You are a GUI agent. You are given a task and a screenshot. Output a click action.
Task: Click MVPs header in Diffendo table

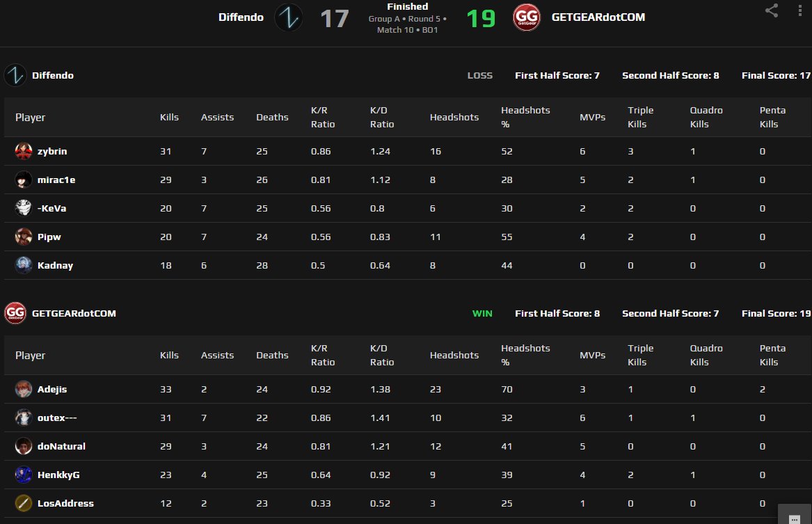click(592, 117)
